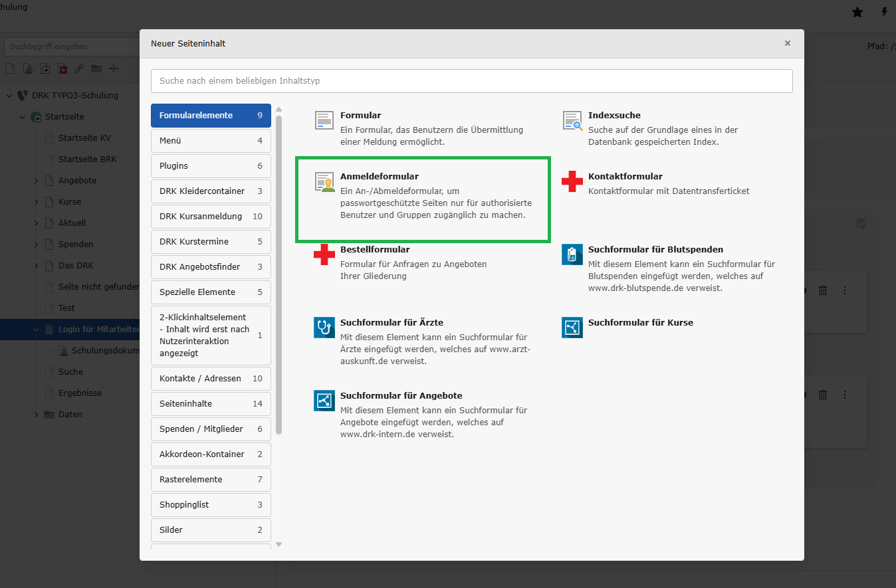Image resolution: width=896 pixels, height=588 pixels.
Task: Focus the content type search field
Action: click(472, 81)
